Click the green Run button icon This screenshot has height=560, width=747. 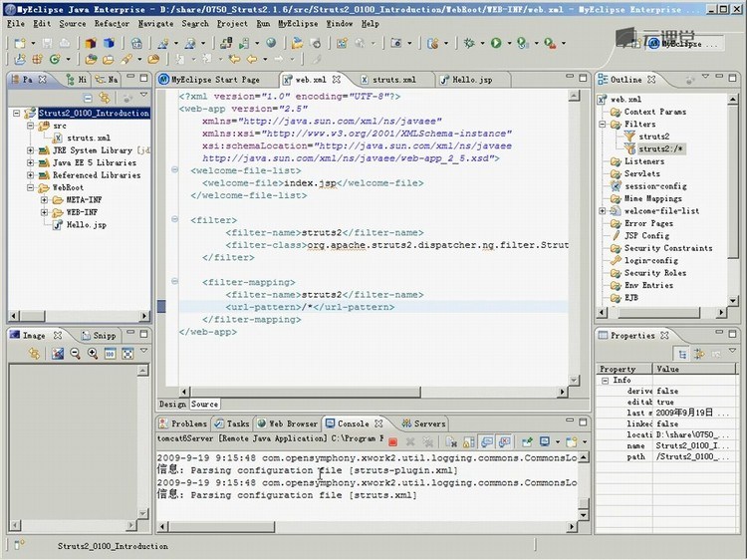click(x=496, y=44)
